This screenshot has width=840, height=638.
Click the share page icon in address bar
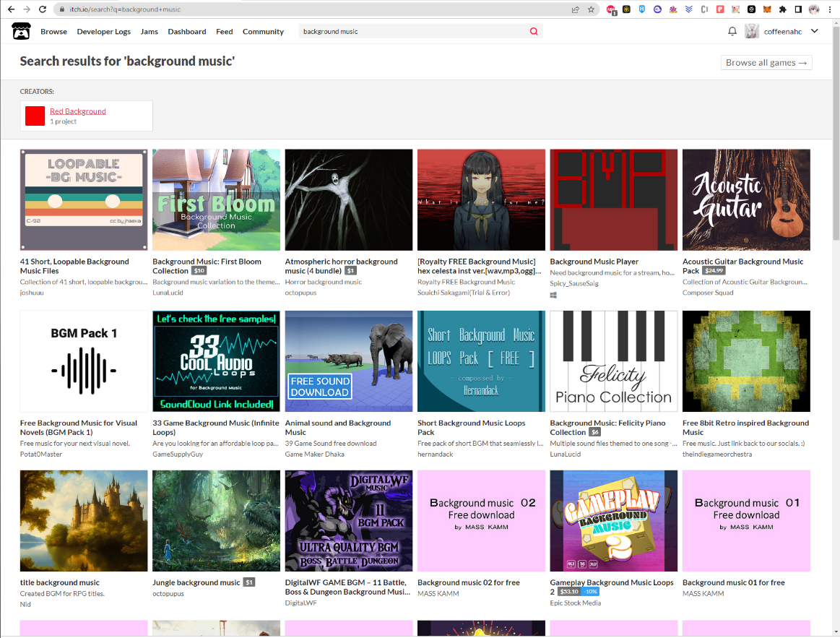tap(576, 9)
